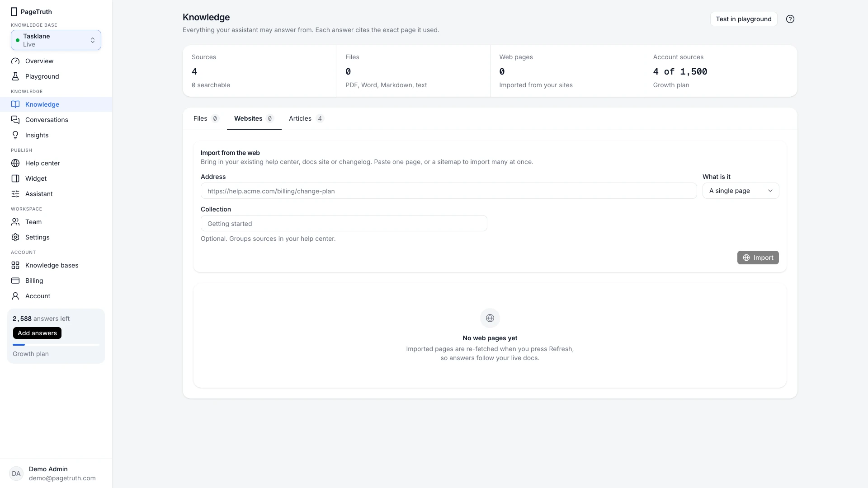Open the What is it dropdown
Image resolution: width=868 pixels, height=488 pixels.
pos(741,191)
